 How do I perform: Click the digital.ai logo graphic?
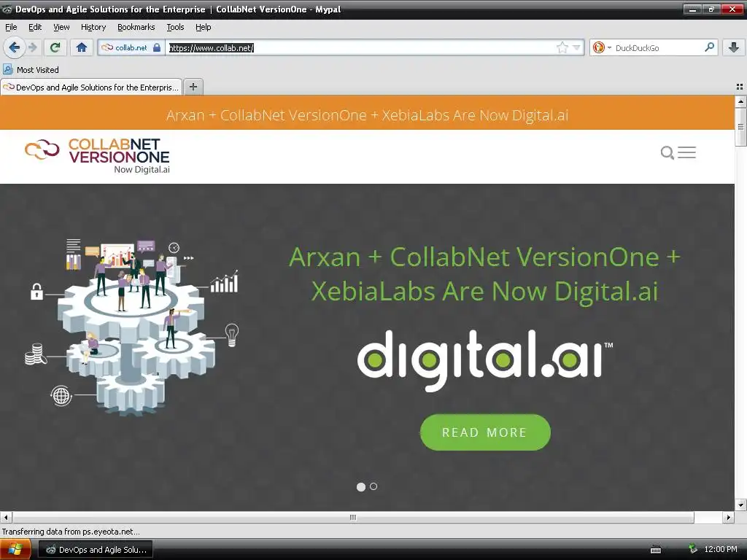click(x=485, y=360)
